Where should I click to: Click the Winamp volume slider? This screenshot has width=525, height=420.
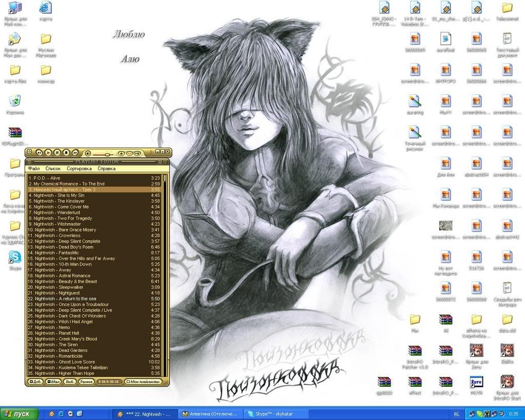pyautogui.click(x=103, y=154)
